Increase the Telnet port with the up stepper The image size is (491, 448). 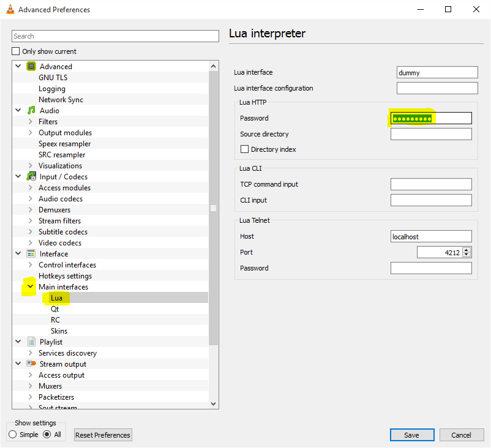pyautogui.click(x=467, y=249)
